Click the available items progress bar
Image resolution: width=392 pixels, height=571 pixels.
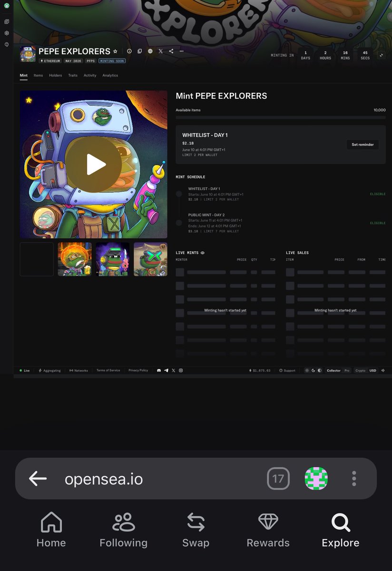[x=281, y=117]
